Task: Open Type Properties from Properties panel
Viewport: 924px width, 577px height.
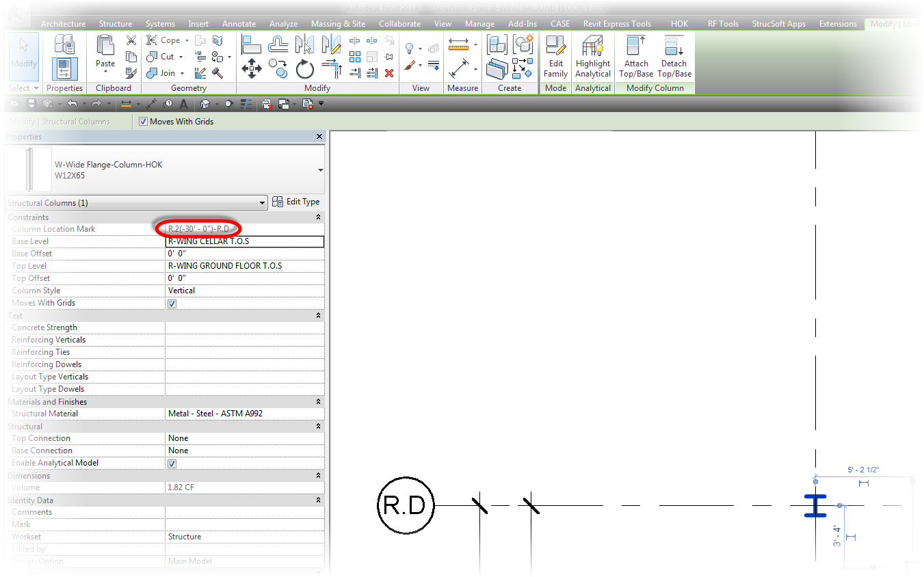Action: click(x=64, y=44)
